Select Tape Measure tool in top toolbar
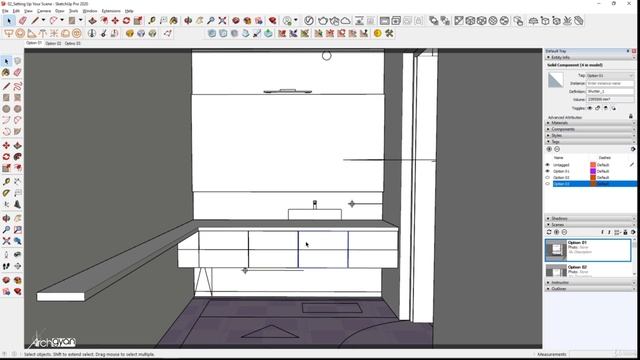Screen dimensions: 640x360 (x=152, y=20)
